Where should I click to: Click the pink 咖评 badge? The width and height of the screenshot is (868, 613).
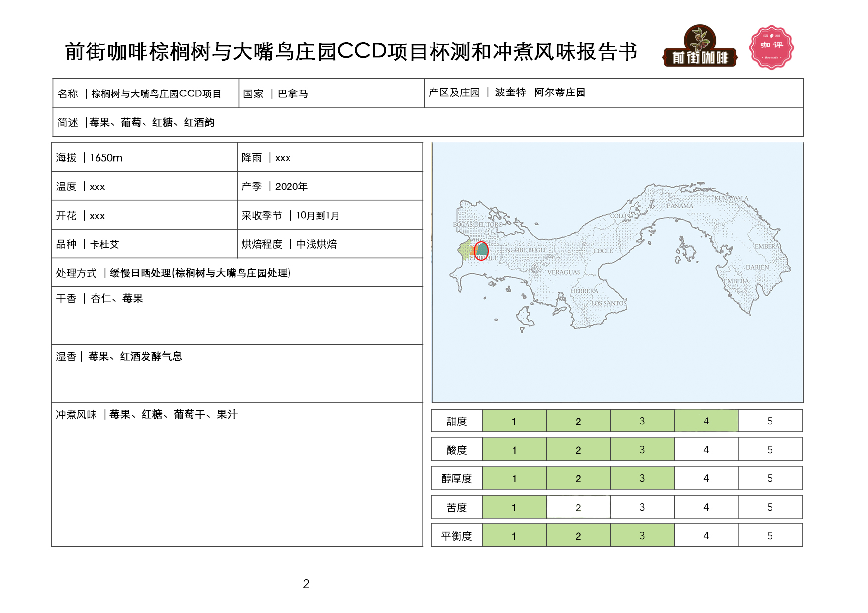tap(771, 47)
